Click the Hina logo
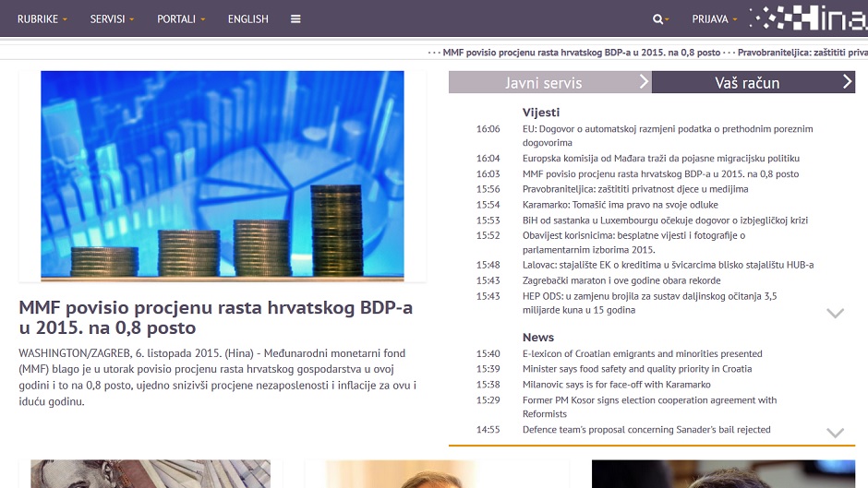This screenshot has width=868, height=488. point(804,18)
